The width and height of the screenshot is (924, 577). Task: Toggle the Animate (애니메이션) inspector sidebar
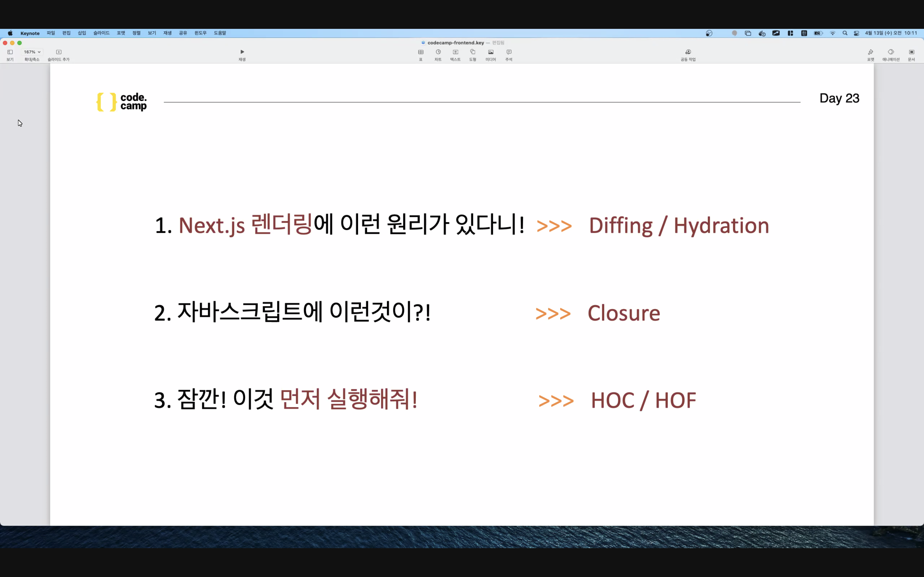click(x=891, y=52)
